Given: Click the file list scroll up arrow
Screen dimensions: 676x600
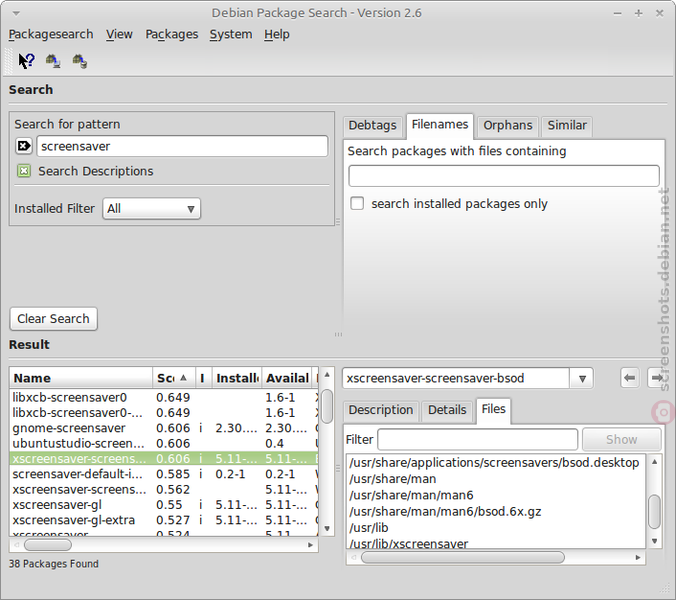Looking at the screenshot, I should [654, 462].
